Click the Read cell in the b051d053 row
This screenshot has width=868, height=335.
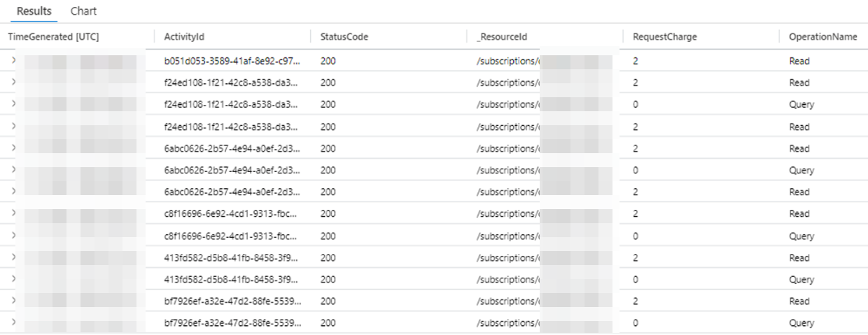tap(799, 61)
